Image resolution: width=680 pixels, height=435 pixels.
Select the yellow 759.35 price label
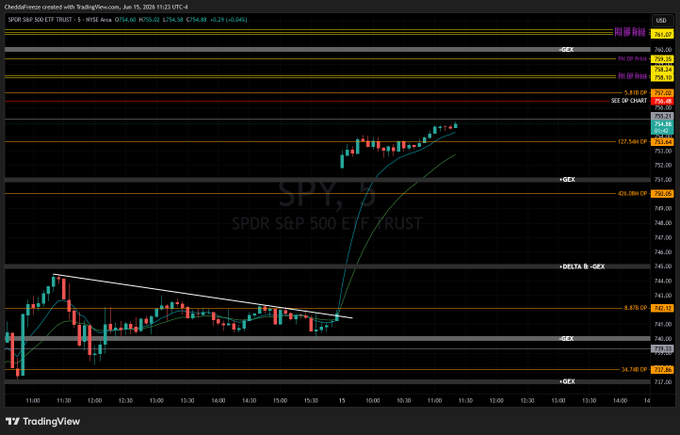click(x=663, y=59)
